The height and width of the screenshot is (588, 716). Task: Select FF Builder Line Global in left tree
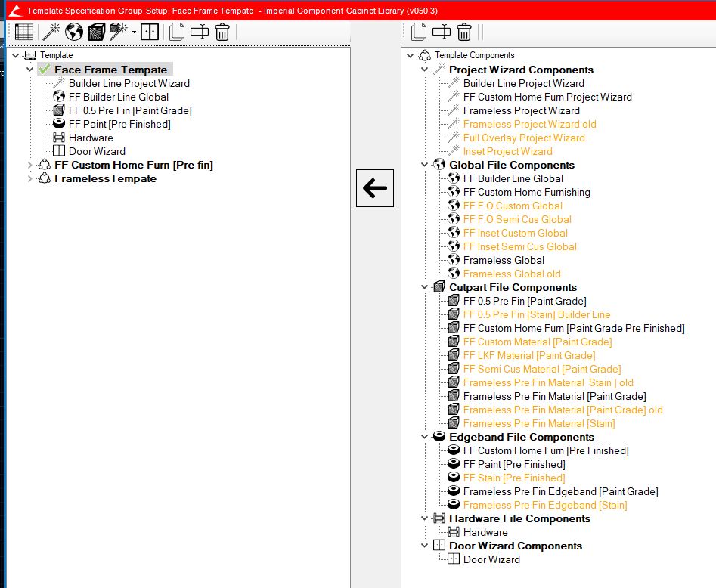119,97
